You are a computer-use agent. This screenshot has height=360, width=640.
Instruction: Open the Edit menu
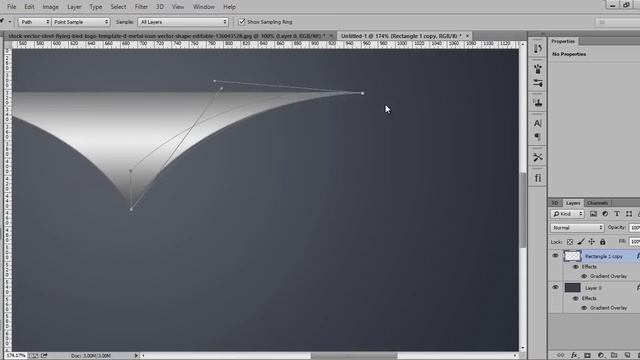point(29,7)
